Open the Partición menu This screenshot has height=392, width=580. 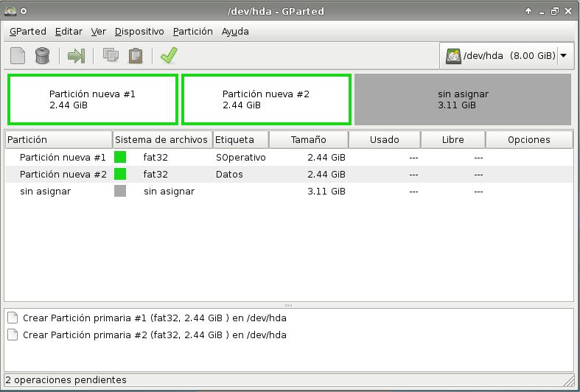[192, 32]
